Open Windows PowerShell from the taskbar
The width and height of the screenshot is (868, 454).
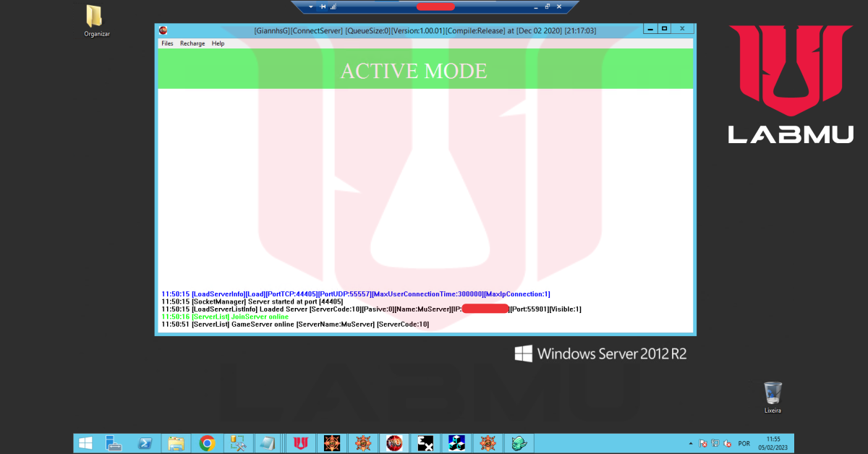tap(145, 443)
